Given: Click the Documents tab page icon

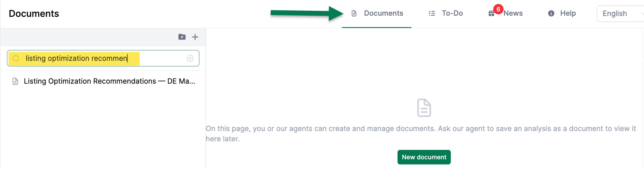Looking at the screenshot, I should tap(354, 13).
